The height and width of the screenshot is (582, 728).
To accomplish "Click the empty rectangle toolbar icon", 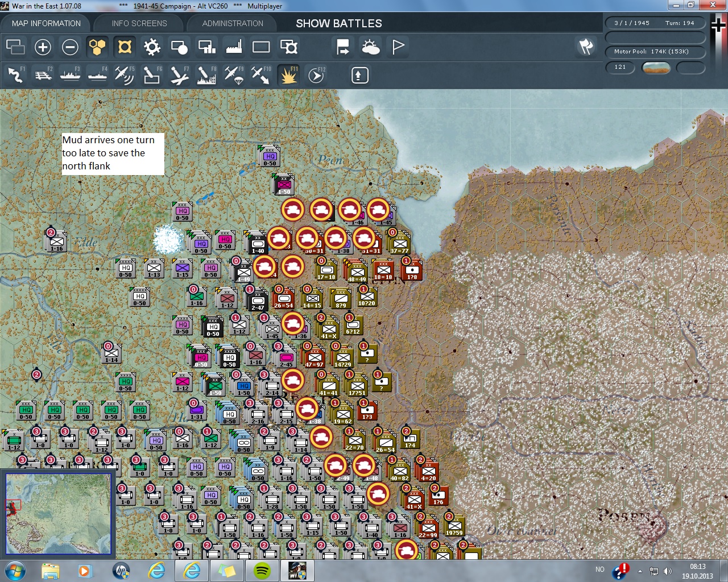I will point(261,47).
